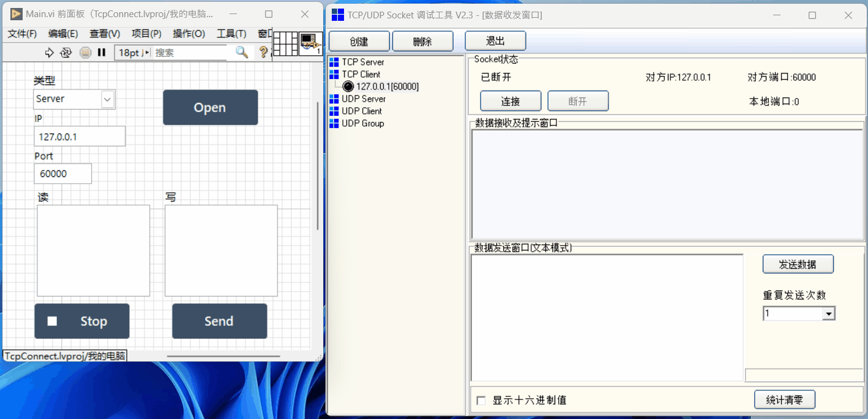Image resolution: width=868 pixels, height=419 pixels.
Task: Open context help via question mark icon
Action: pyautogui.click(x=264, y=52)
